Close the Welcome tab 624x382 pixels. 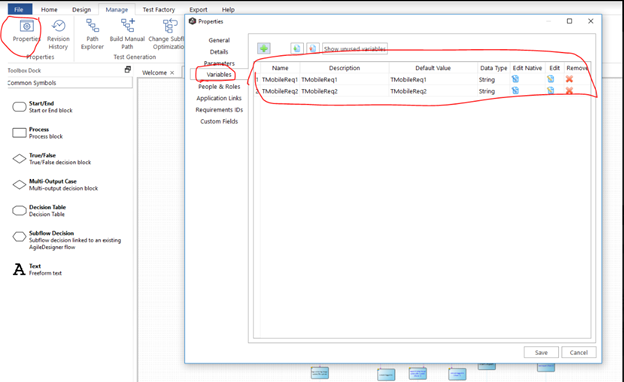172,72
